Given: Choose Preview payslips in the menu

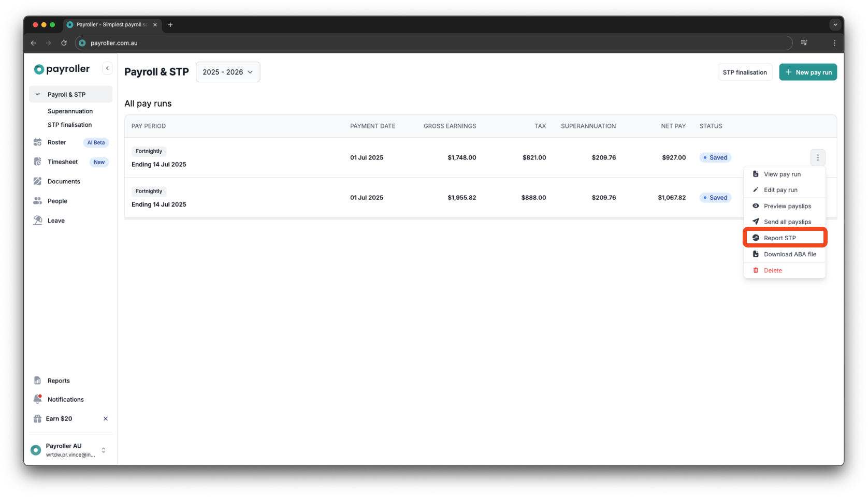Looking at the screenshot, I should (785, 206).
